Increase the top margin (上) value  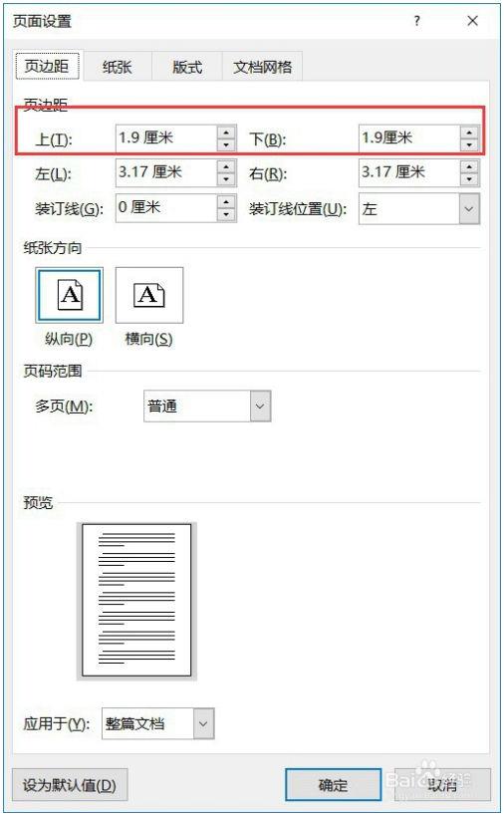pos(226,132)
